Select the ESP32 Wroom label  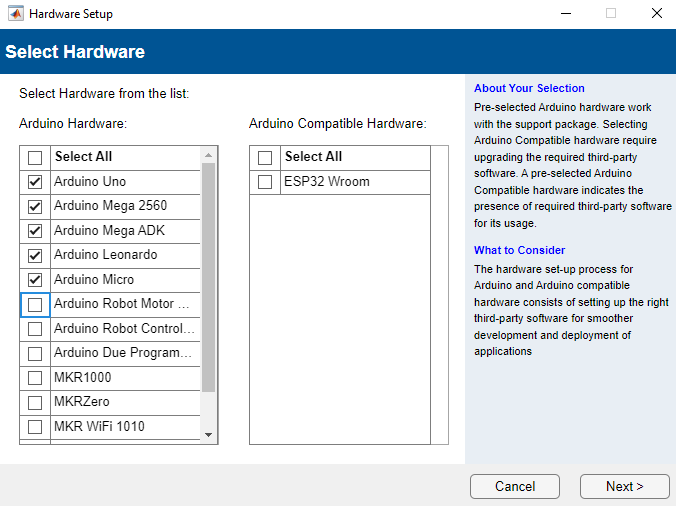[x=327, y=181]
